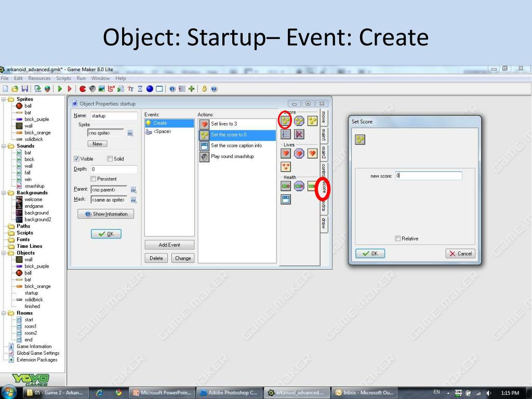Viewport: 532px width, 399px height.
Task: Switch to the main1 actions tab
Action: [x=324, y=135]
